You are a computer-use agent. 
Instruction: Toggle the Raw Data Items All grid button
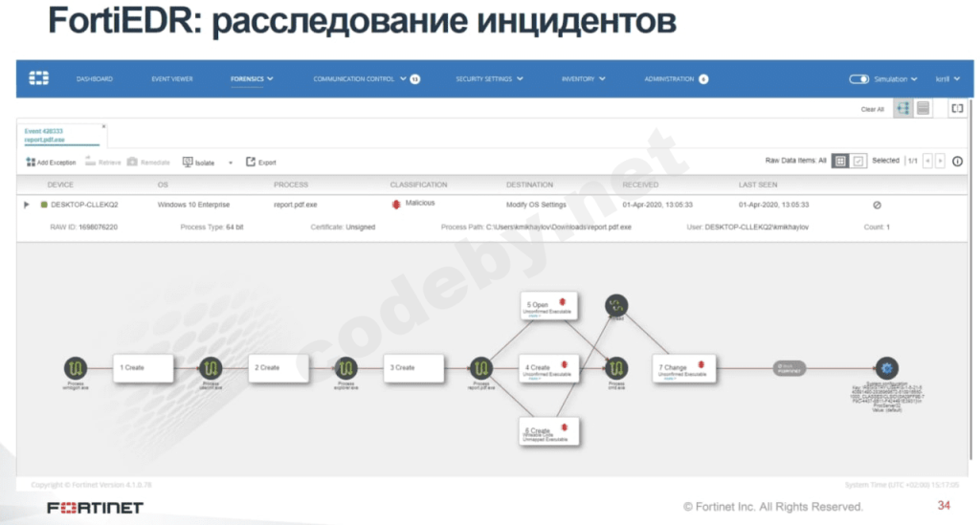840,161
